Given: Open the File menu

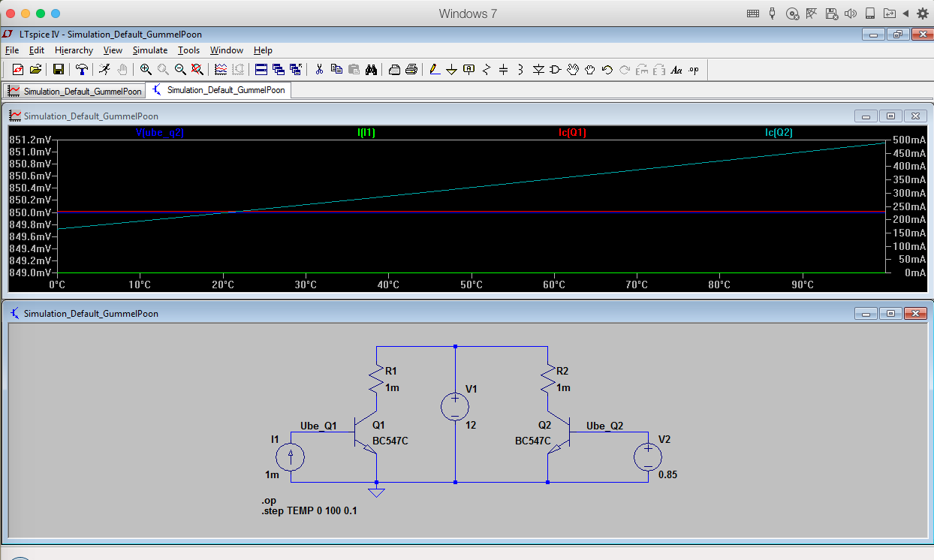Looking at the screenshot, I should pyautogui.click(x=11, y=50).
